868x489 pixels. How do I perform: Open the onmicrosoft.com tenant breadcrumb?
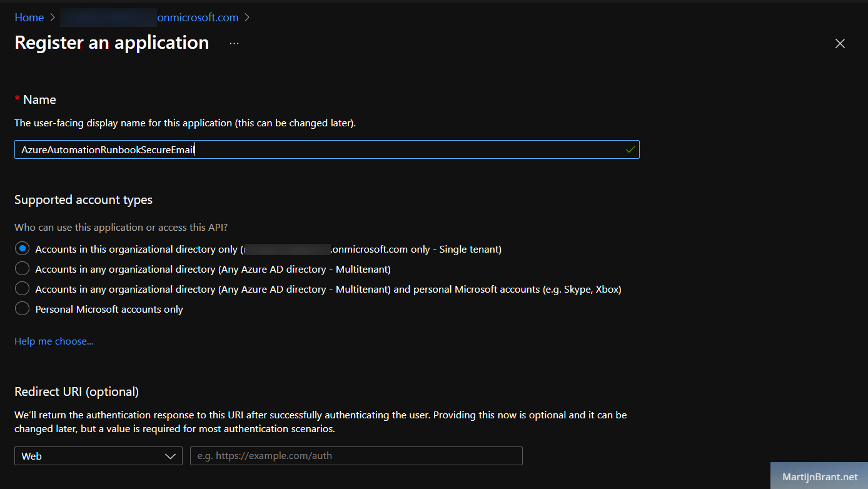tap(149, 18)
